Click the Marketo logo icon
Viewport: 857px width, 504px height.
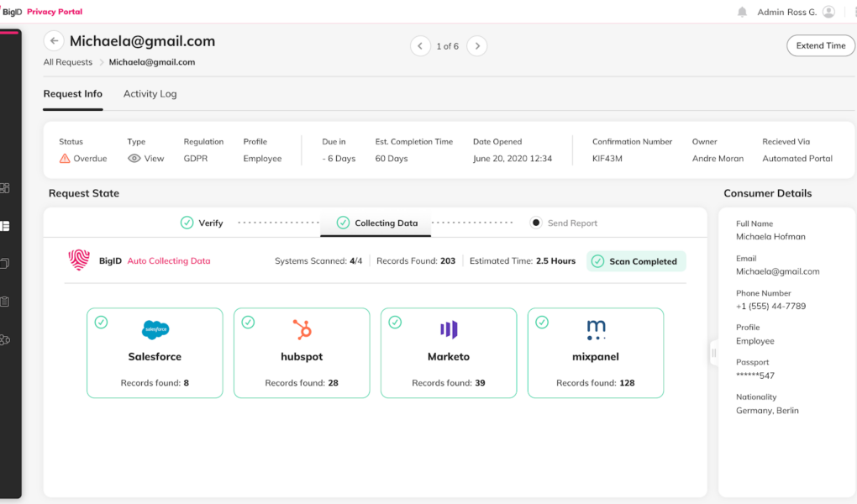coord(449,329)
